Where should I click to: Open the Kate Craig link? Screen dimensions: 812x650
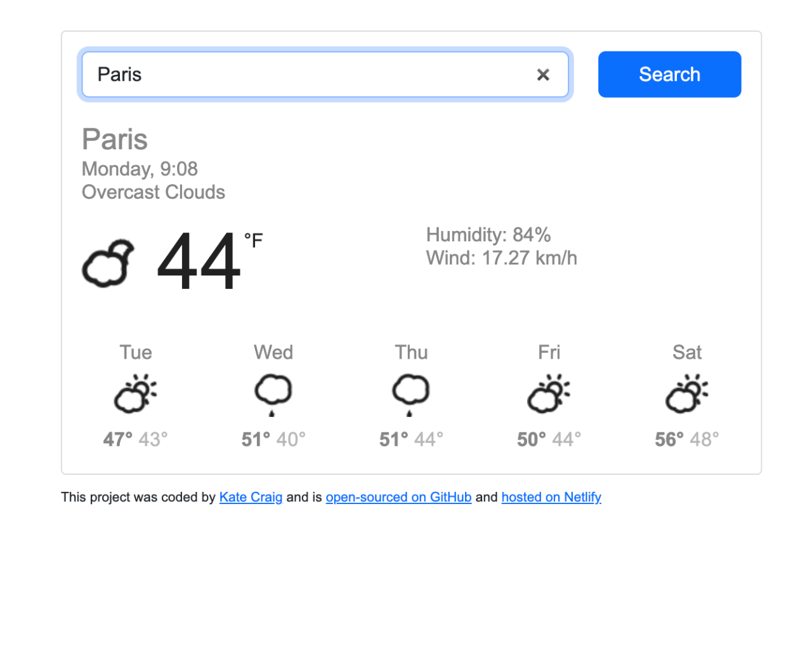click(251, 497)
